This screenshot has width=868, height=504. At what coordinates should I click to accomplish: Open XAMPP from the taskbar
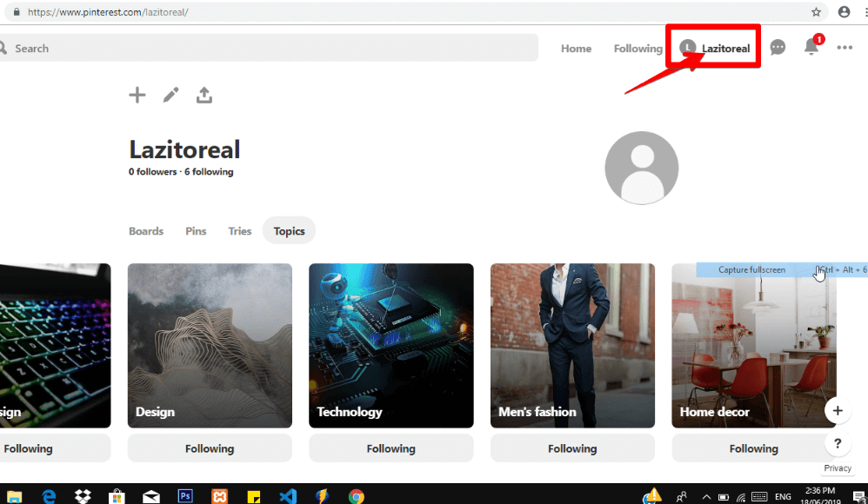pyautogui.click(x=220, y=496)
